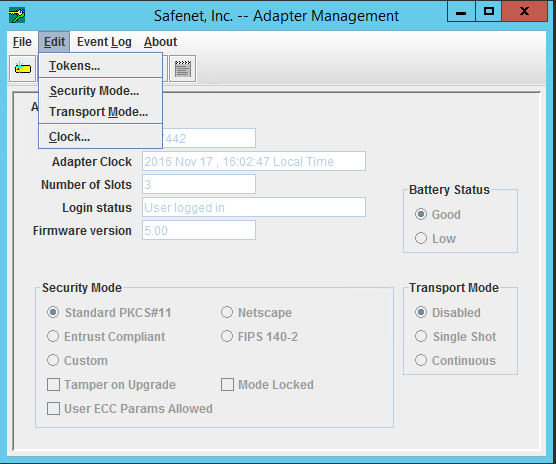Click the Number of Slots label
The width and height of the screenshot is (556, 464).
pos(86,185)
